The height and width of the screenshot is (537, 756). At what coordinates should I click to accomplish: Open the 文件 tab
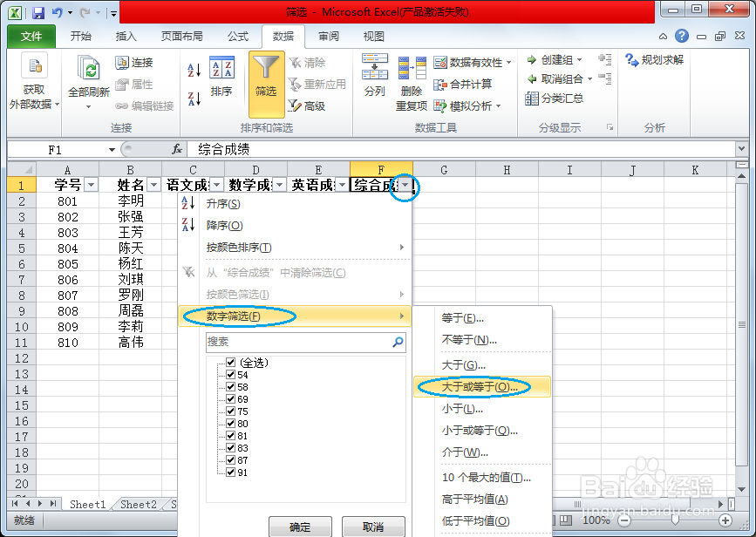click(x=31, y=36)
